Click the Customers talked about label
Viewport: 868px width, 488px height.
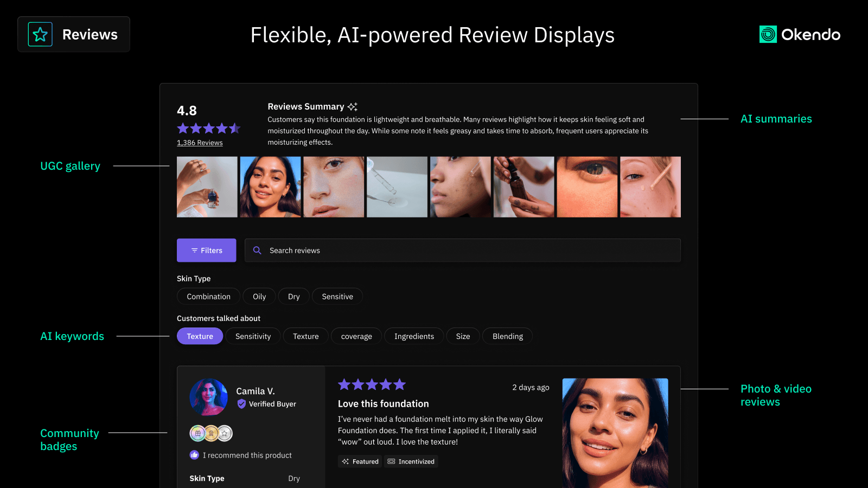point(219,318)
